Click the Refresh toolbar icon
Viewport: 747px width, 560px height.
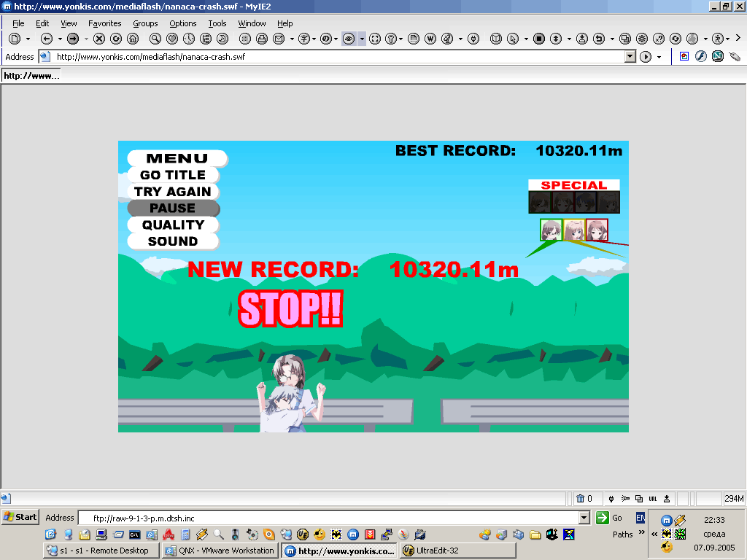click(116, 39)
